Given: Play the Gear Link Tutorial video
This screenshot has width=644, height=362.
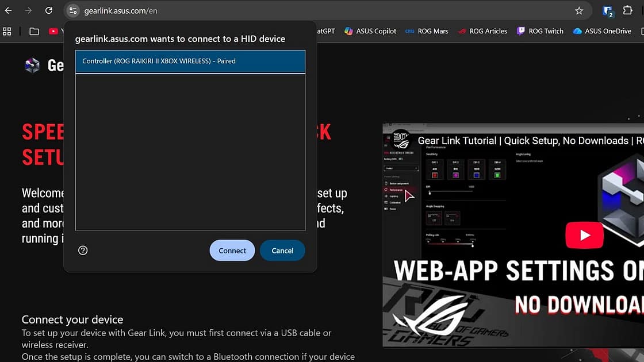Looking at the screenshot, I should [585, 235].
